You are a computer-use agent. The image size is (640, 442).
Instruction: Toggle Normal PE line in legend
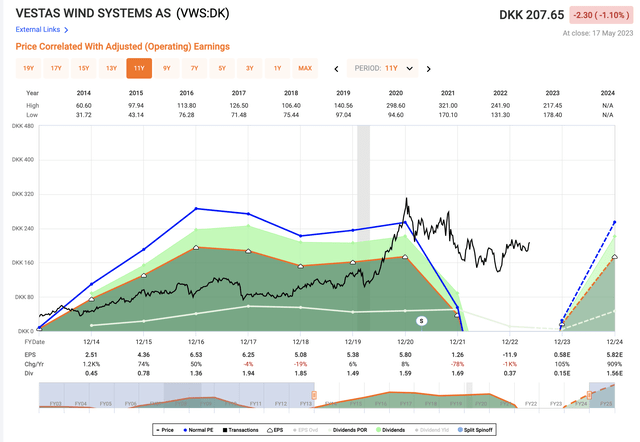click(198, 430)
